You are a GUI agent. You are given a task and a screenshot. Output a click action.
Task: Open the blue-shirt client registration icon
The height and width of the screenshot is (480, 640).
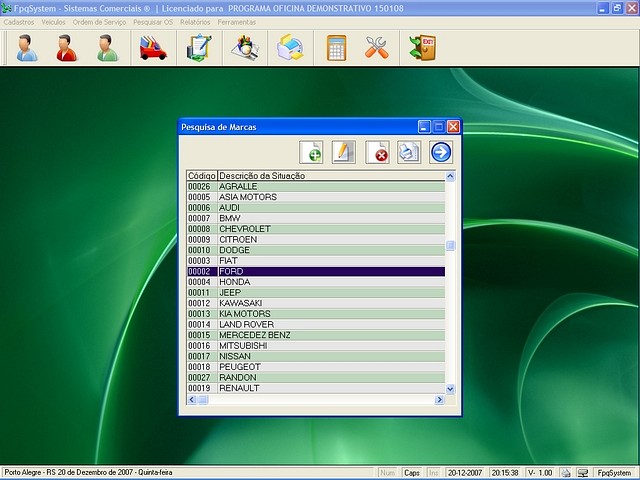coord(27,48)
